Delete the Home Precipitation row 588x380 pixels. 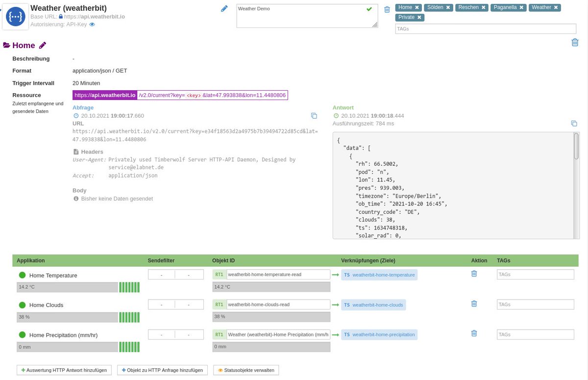coord(474,333)
